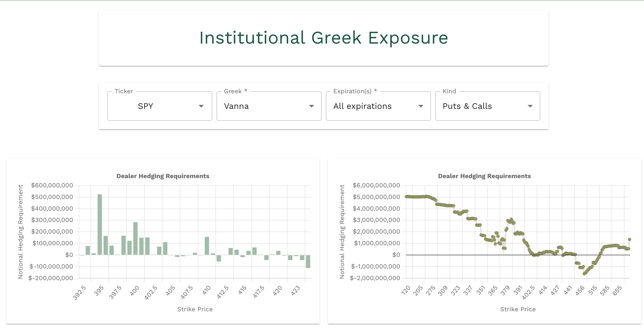
Task: Open the Ticker dropdown showing SPY
Action: click(159, 106)
